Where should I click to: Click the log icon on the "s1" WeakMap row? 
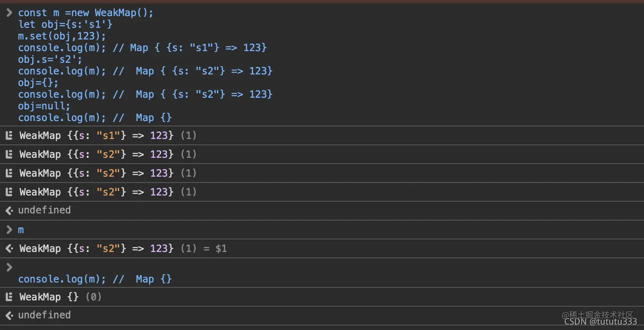click(9, 136)
